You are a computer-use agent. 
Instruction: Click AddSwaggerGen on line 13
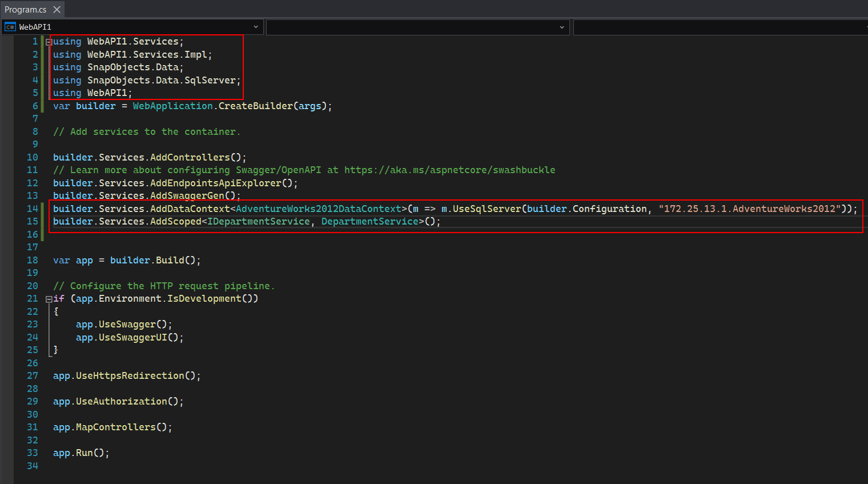187,195
